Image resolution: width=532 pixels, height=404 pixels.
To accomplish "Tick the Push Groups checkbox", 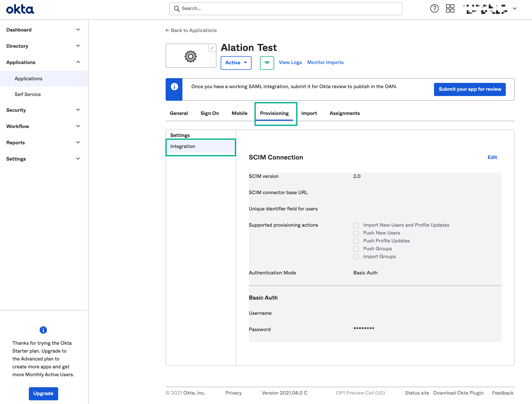I will [356, 249].
